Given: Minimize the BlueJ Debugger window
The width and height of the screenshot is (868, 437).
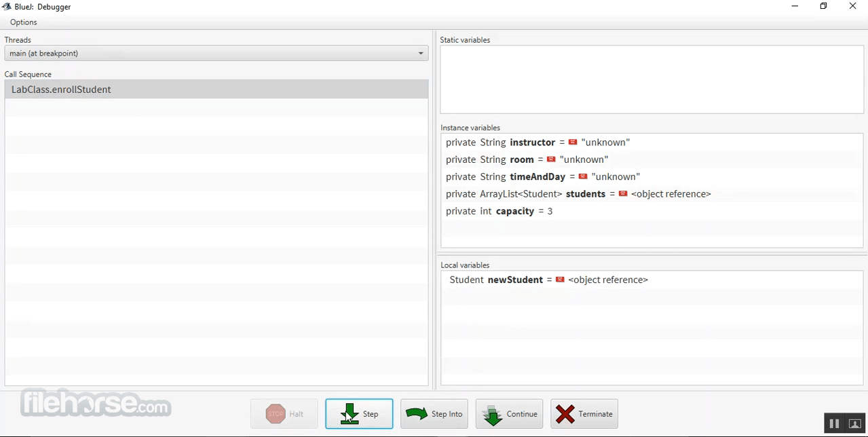Looking at the screenshot, I should [795, 6].
